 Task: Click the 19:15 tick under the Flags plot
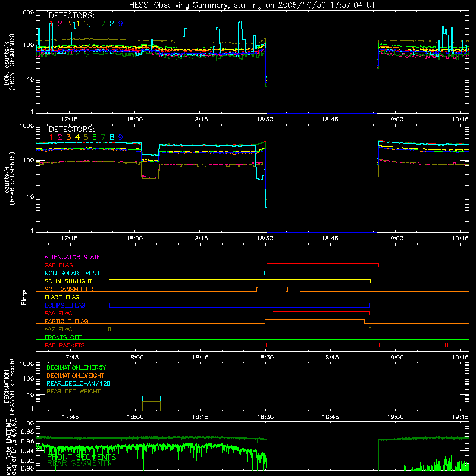tap(461, 358)
